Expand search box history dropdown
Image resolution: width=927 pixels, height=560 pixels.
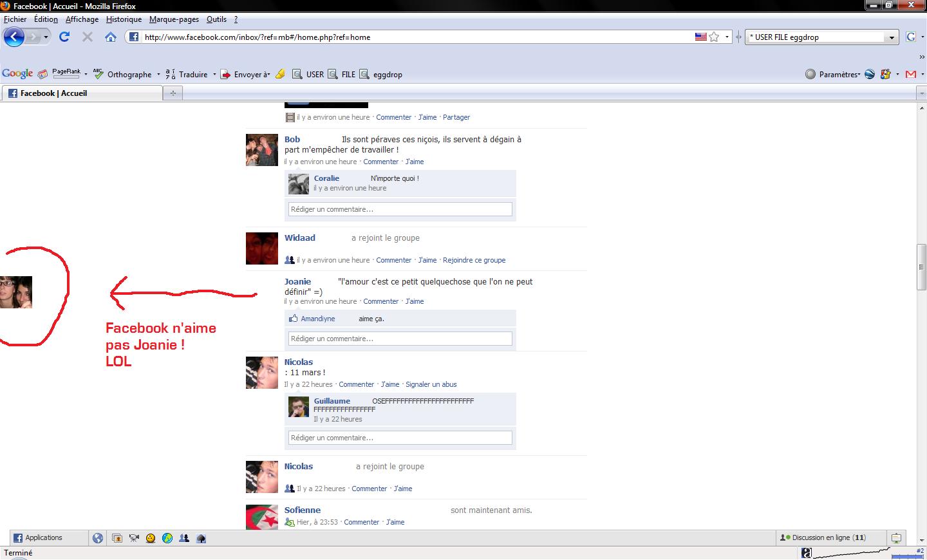(892, 37)
